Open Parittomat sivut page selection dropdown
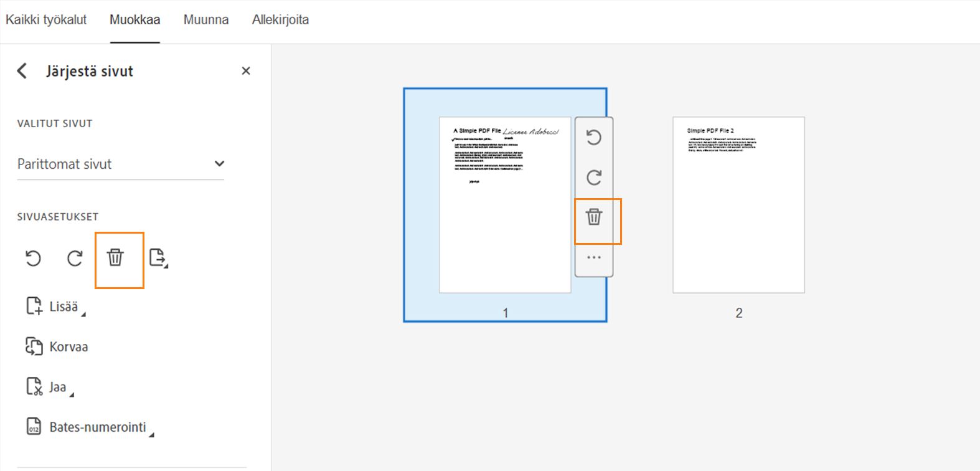Viewport: 980px width, 471px height. [x=121, y=164]
